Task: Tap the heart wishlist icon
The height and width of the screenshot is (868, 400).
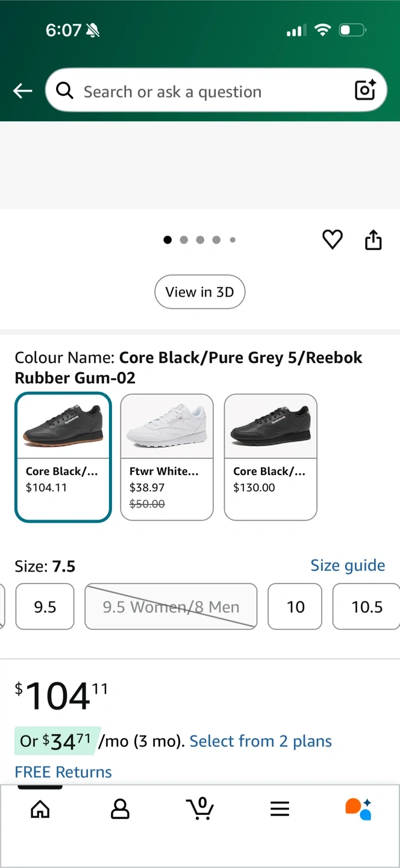Action: click(333, 240)
